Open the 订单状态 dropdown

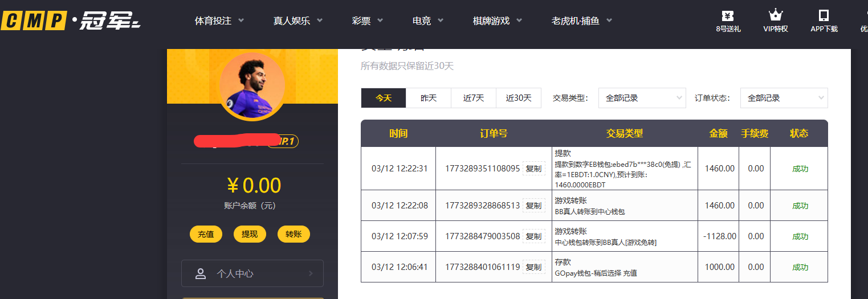tap(784, 98)
